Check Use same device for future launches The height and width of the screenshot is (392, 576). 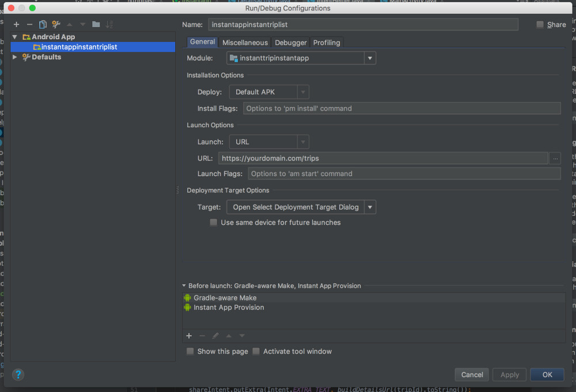click(214, 223)
